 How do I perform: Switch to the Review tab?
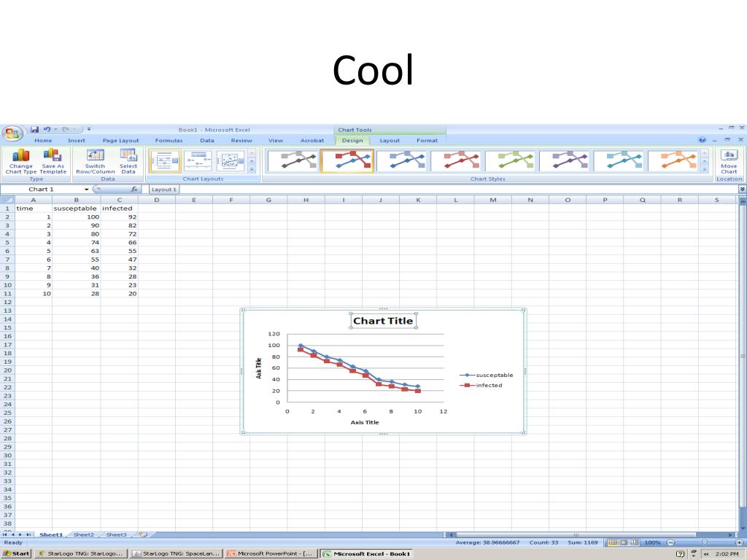[241, 141]
